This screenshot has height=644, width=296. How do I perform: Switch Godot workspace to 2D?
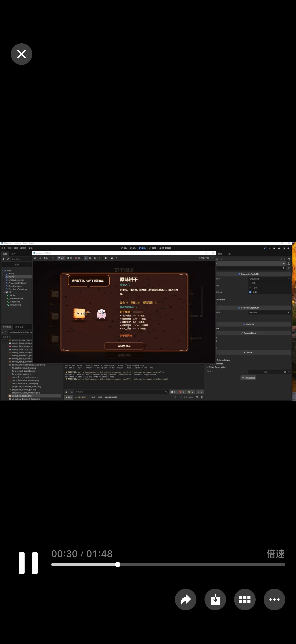pos(124,248)
